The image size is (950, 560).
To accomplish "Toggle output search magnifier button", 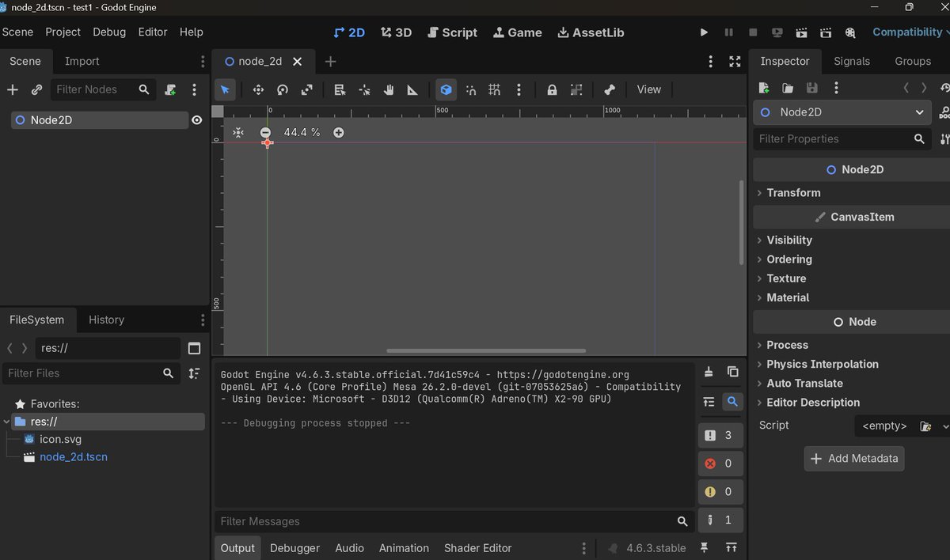I will coord(732,402).
